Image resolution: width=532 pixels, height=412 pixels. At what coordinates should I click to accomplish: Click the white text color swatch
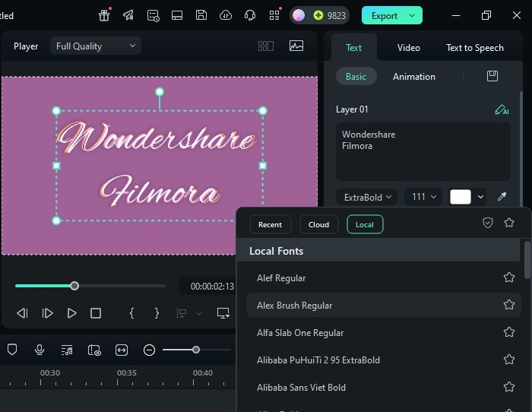tap(460, 197)
